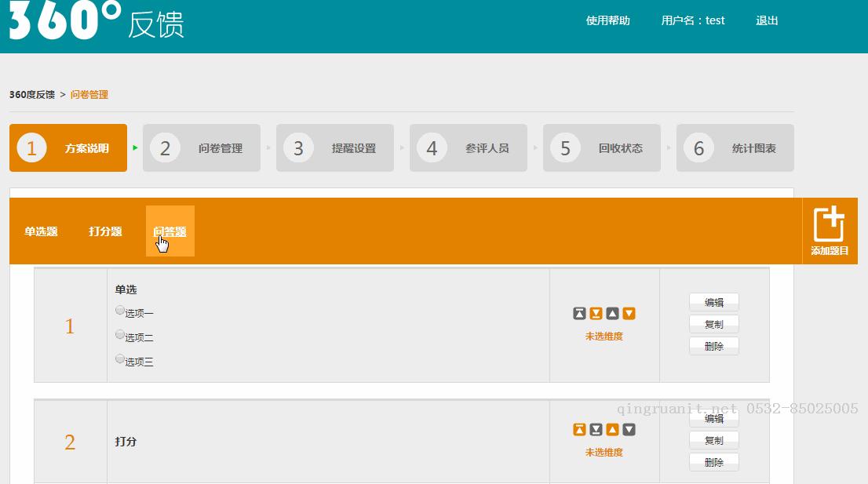Select radio button 选项三
This screenshot has height=484, width=868.
coord(120,359)
